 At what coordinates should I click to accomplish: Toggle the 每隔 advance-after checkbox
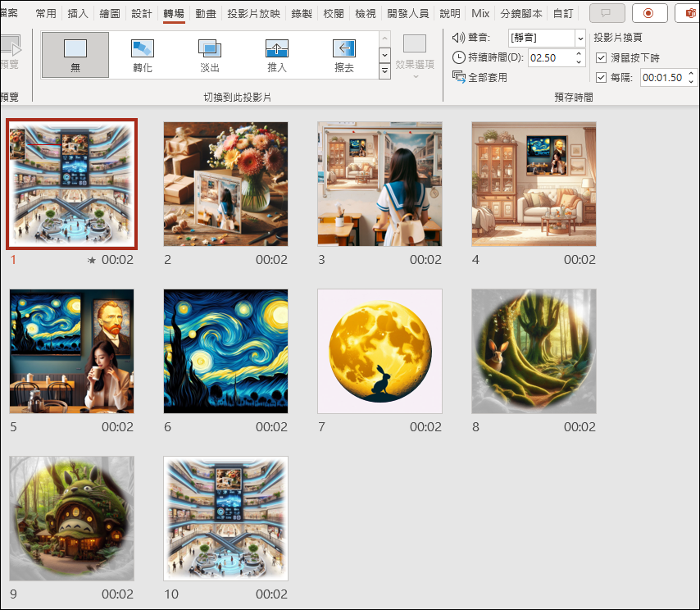pos(601,77)
